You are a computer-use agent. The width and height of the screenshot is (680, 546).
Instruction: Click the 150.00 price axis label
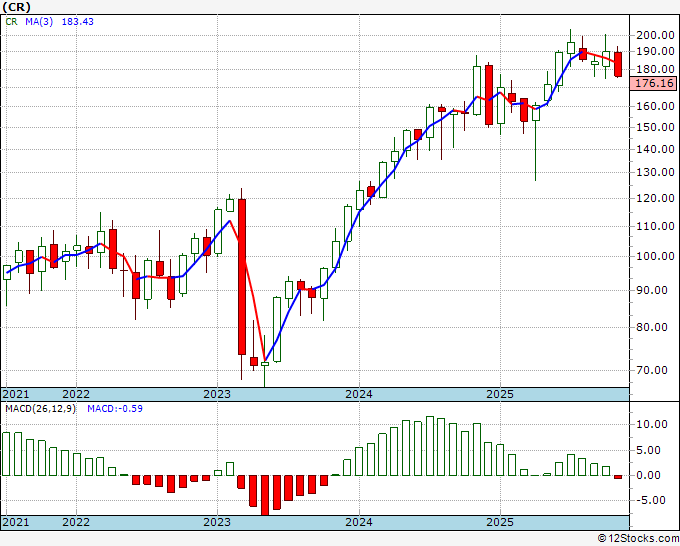(655, 127)
